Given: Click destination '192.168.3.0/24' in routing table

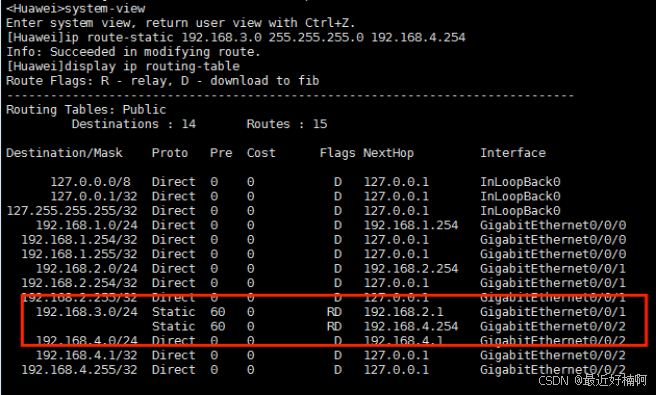Looking at the screenshot, I should (87, 312).
